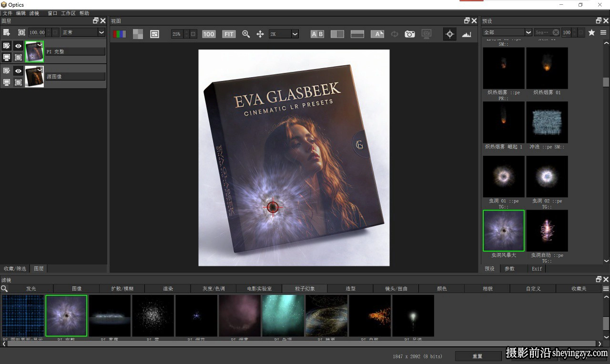
Task: Click the presets list scroll down arrow
Action: [606, 261]
